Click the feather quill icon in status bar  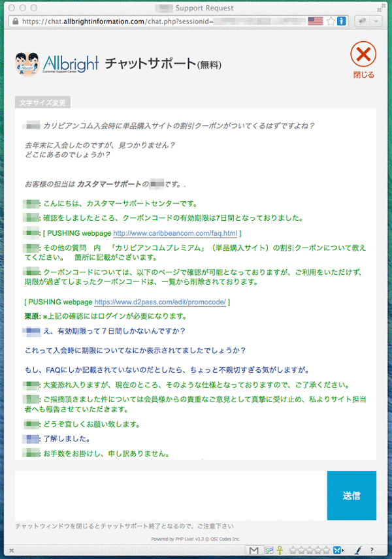[x=358, y=551]
